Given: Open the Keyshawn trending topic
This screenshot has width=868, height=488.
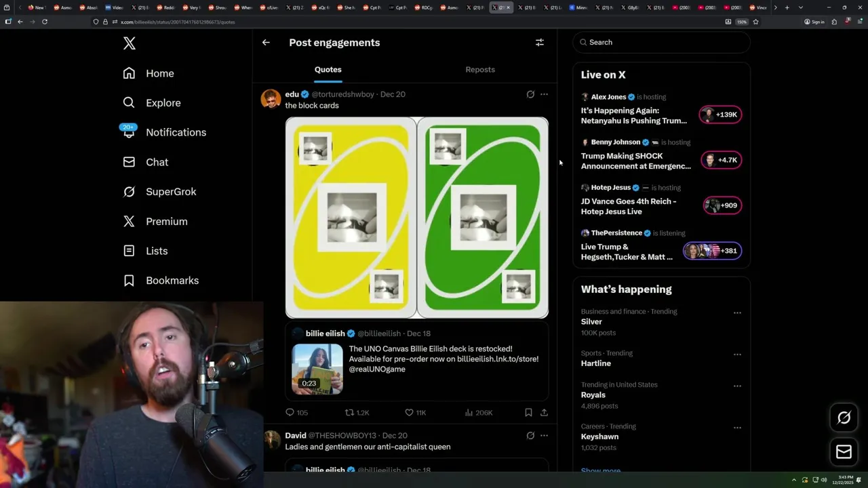Looking at the screenshot, I should pos(599,436).
